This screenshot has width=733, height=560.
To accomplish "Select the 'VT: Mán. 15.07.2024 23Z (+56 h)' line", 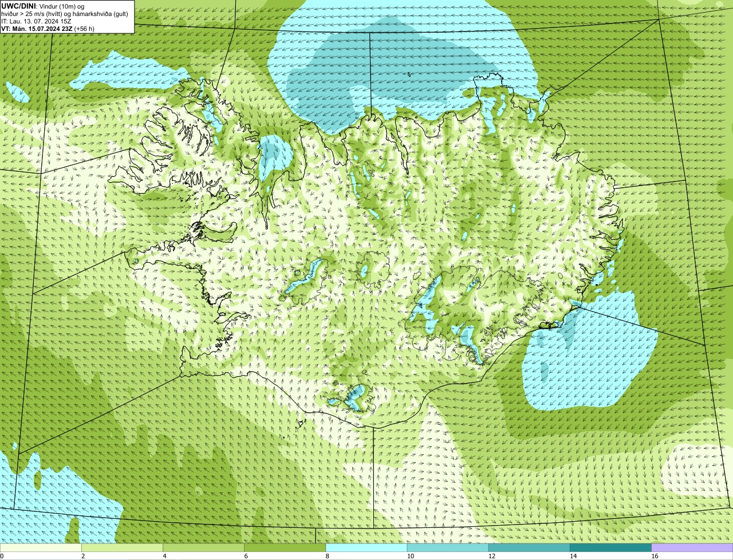I will click(48, 29).
